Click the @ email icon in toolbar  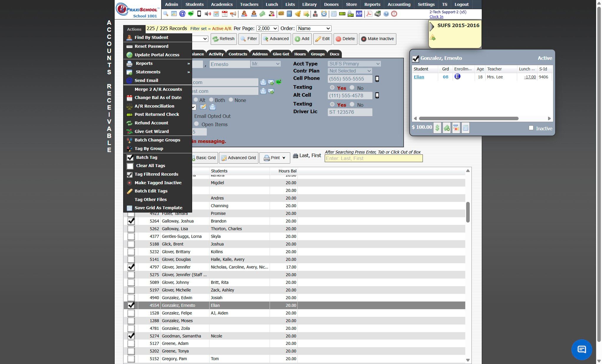point(182,14)
